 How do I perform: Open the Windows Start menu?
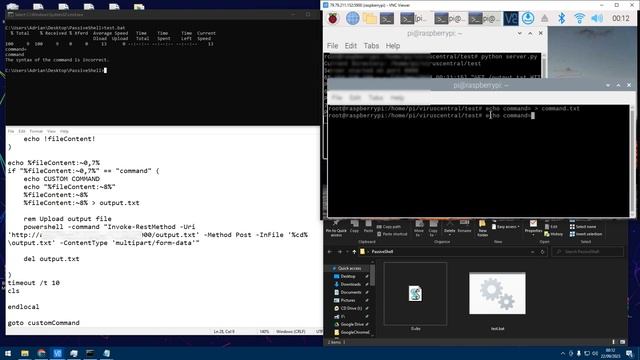pyautogui.click(x=8, y=353)
